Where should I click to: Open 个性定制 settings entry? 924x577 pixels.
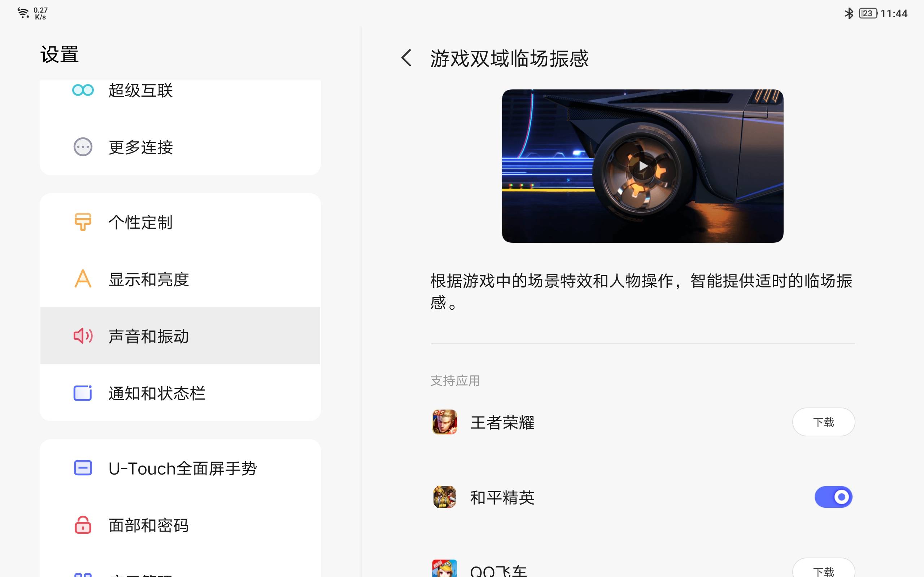click(x=140, y=222)
